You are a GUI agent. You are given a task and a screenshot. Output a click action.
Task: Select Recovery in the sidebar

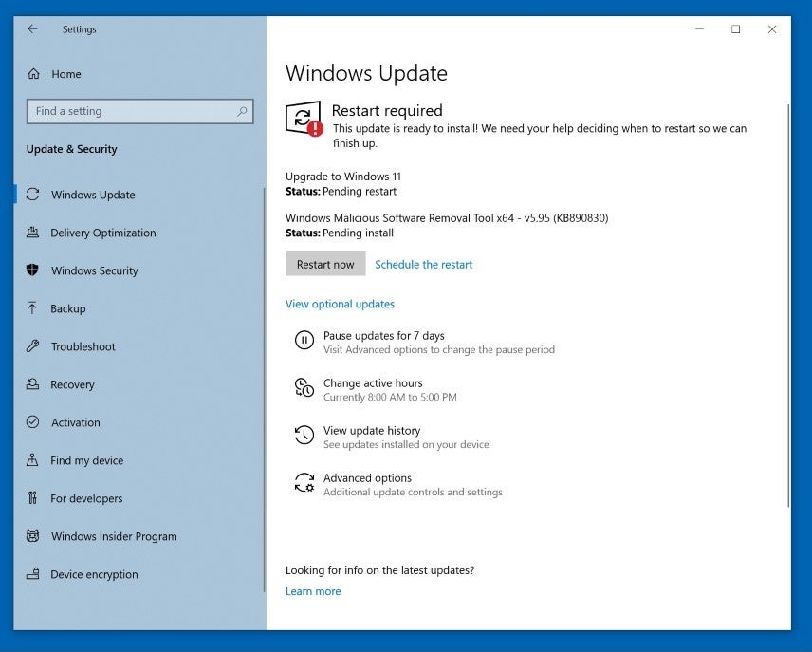(x=72, y=384)
